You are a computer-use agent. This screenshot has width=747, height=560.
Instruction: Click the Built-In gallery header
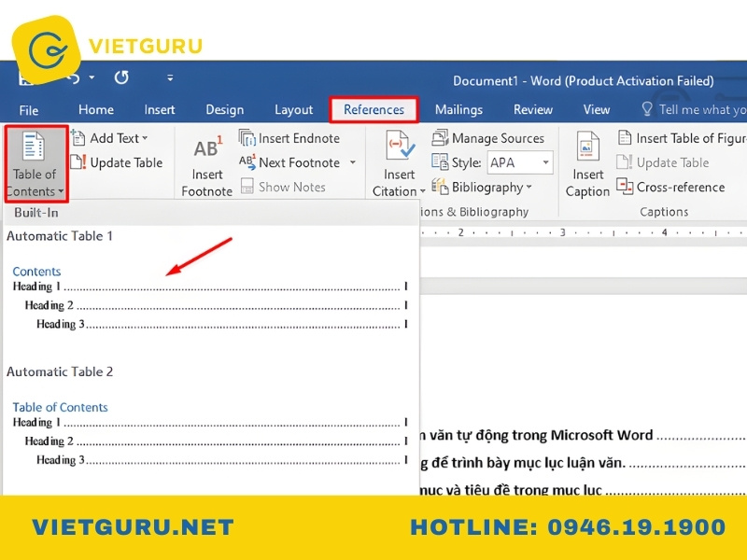[212, 213]
